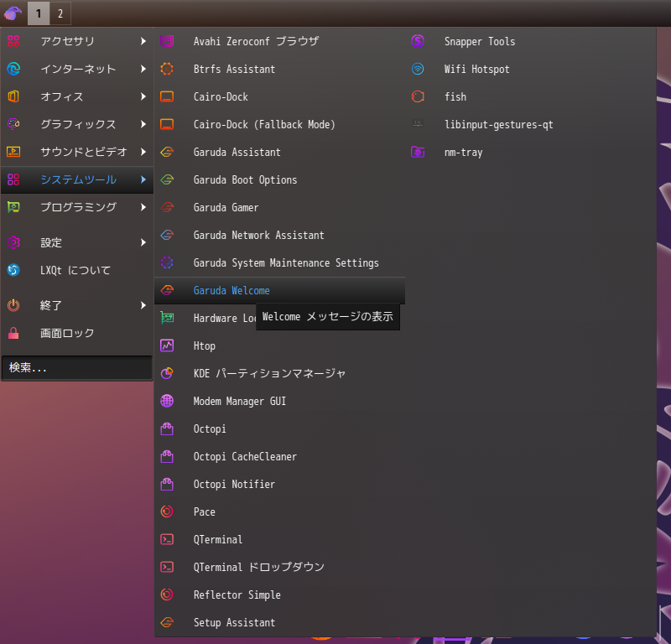Expand the アクセサリ submenu arrow
The height and width of the screenshot is (644, 671).
[x=143, y=41]
